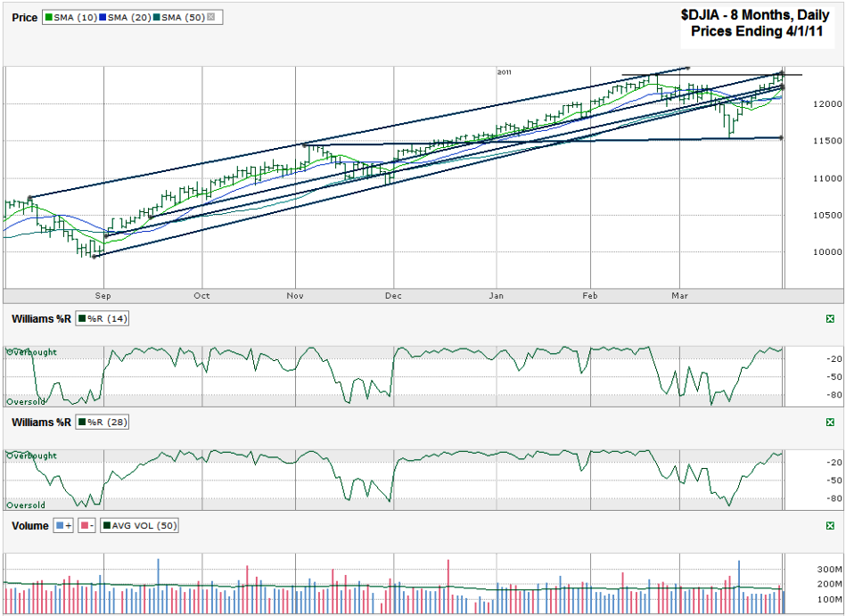Click the 10000 price axis label

(827, 252)
